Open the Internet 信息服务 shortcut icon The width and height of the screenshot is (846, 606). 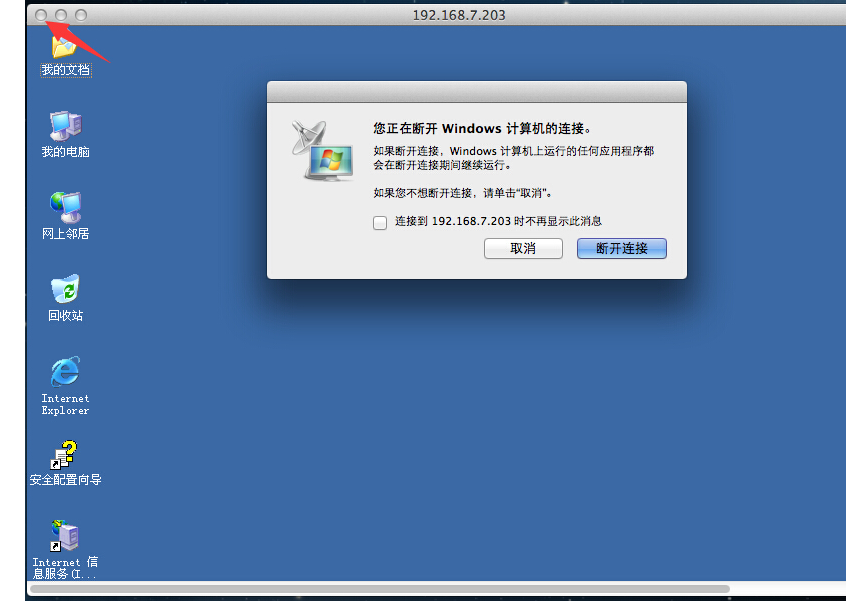(x=65, y=535)
